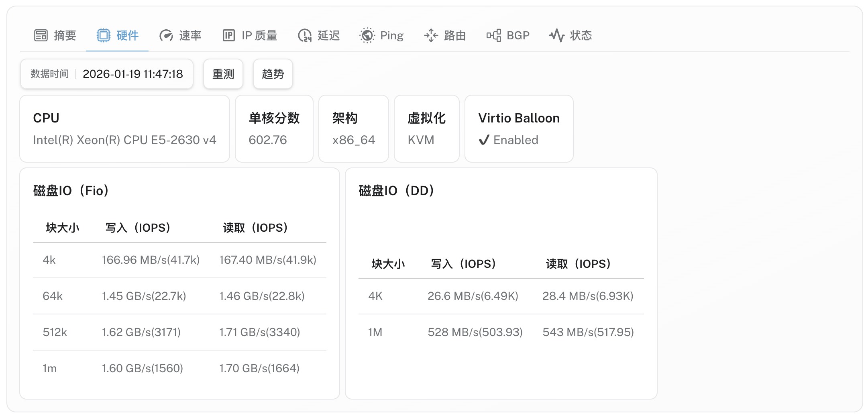This screenshot has width=868, height=416.
Task: Click the latency clock icon
Action: 305,36
